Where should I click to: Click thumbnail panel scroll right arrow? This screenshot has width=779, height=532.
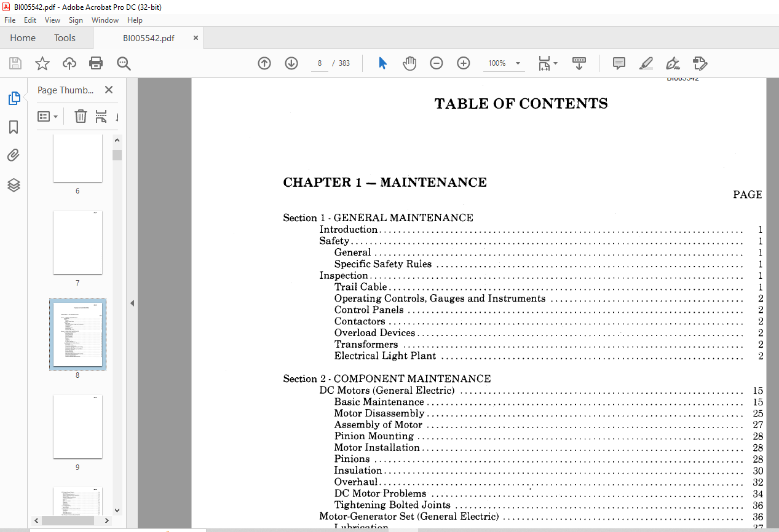(x=108, y=520)
